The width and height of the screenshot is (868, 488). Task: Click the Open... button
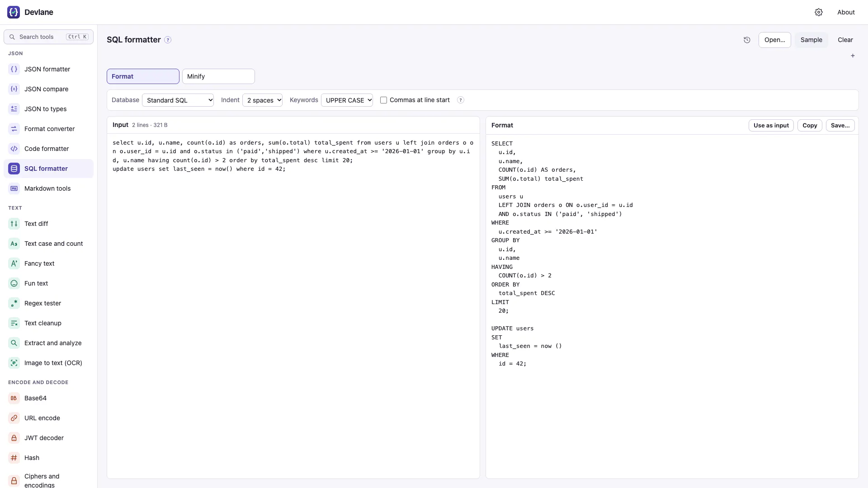(x=774, y=40)
